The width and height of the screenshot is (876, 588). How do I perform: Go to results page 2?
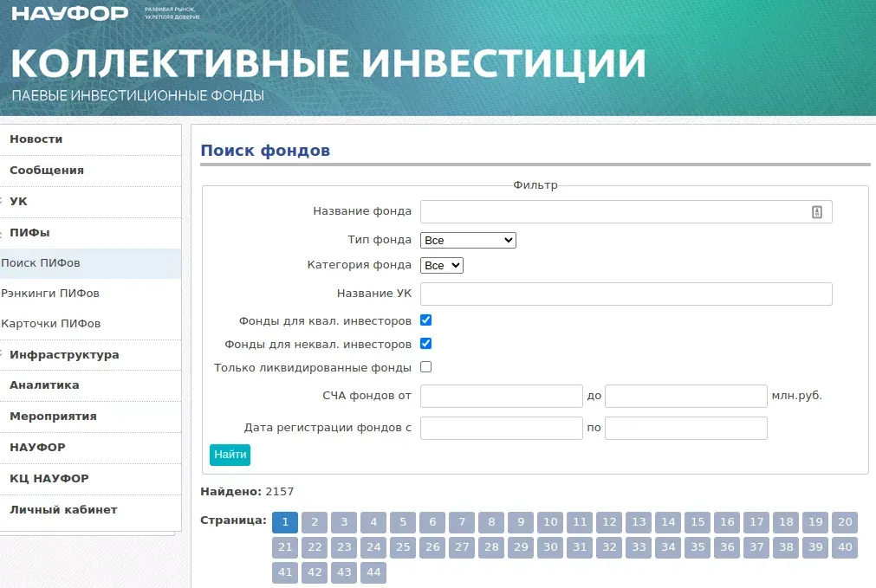315,522
